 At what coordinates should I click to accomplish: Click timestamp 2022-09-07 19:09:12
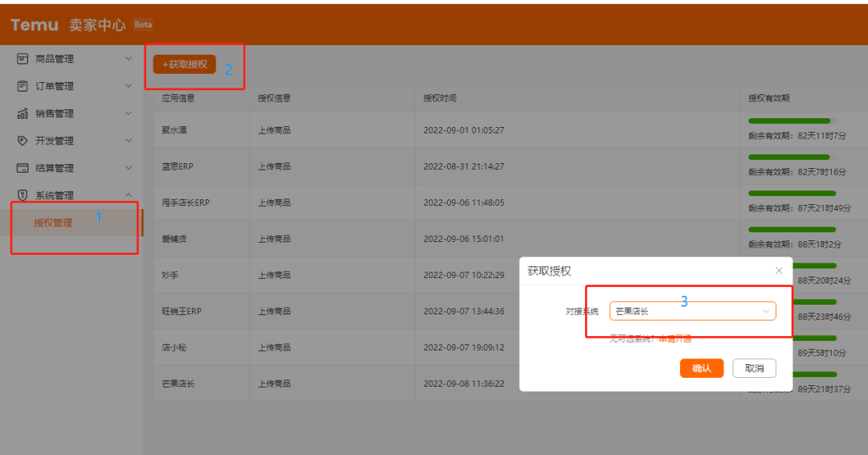click(464, 347)
